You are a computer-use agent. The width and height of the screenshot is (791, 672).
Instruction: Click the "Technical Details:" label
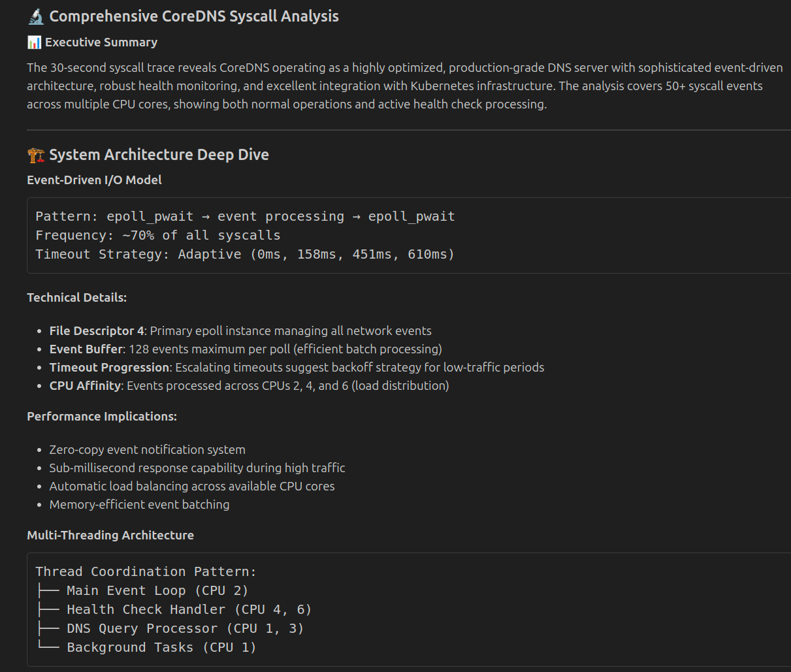[x=76, y=297]
